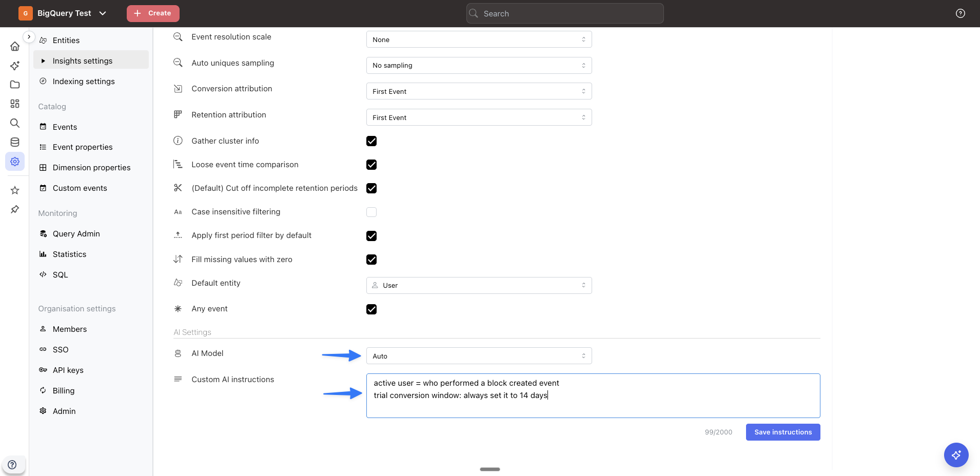The width and height of the screenshot is (980, 476).
Task: Click the help icon in top bar
Action: pos(960,13)
